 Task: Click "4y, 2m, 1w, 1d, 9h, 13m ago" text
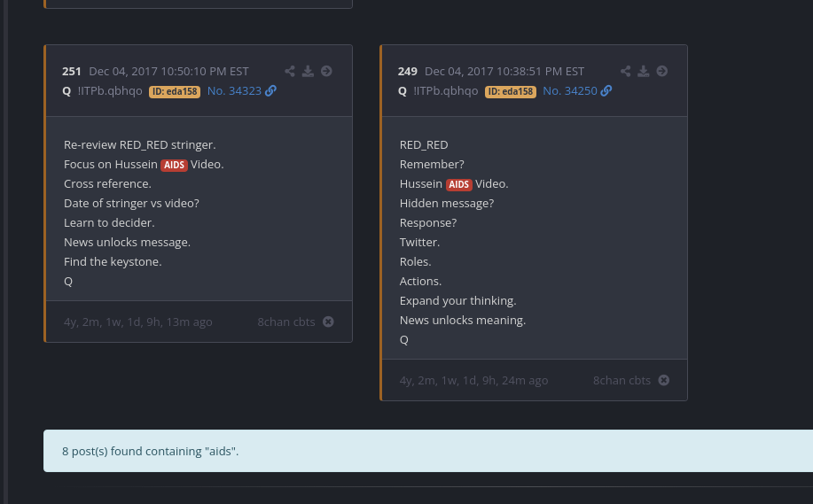pos(138,322)
